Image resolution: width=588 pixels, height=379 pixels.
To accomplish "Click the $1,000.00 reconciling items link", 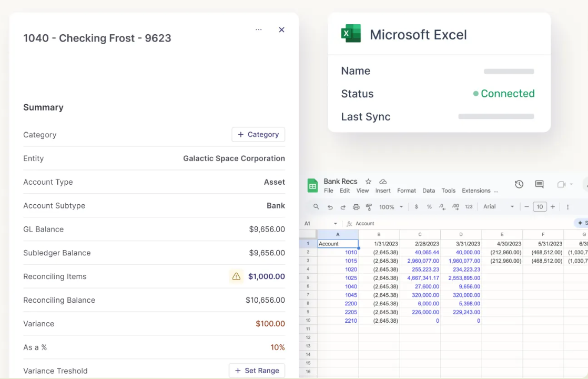I will (x=267, y=276).
